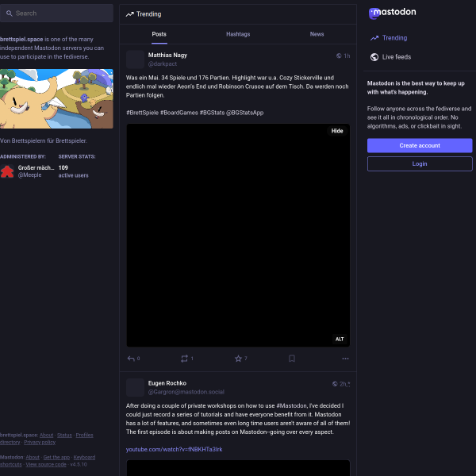Open the #BoardGames hashtag

(179, 113)
